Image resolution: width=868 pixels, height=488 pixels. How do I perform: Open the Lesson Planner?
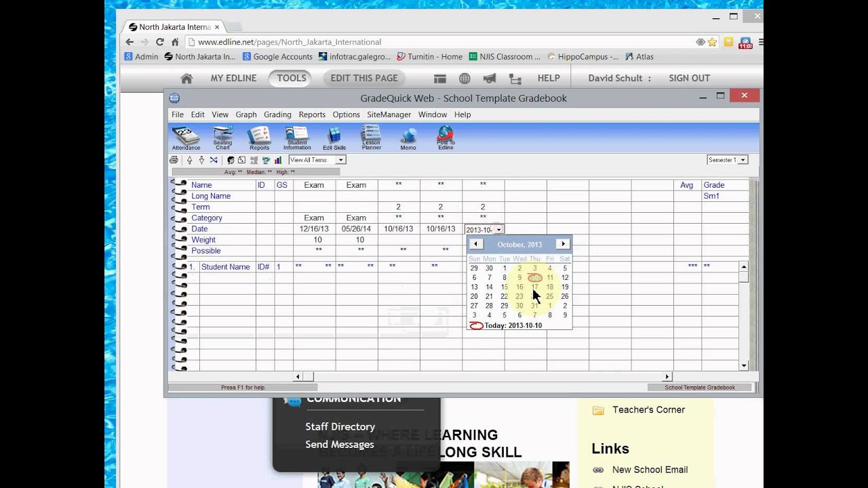point(371,138)
